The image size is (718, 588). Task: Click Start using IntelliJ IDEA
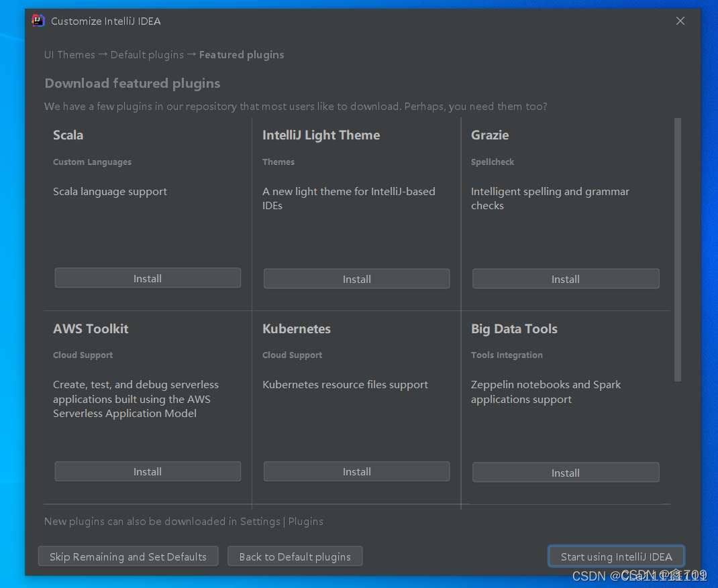tap(617, 556)
